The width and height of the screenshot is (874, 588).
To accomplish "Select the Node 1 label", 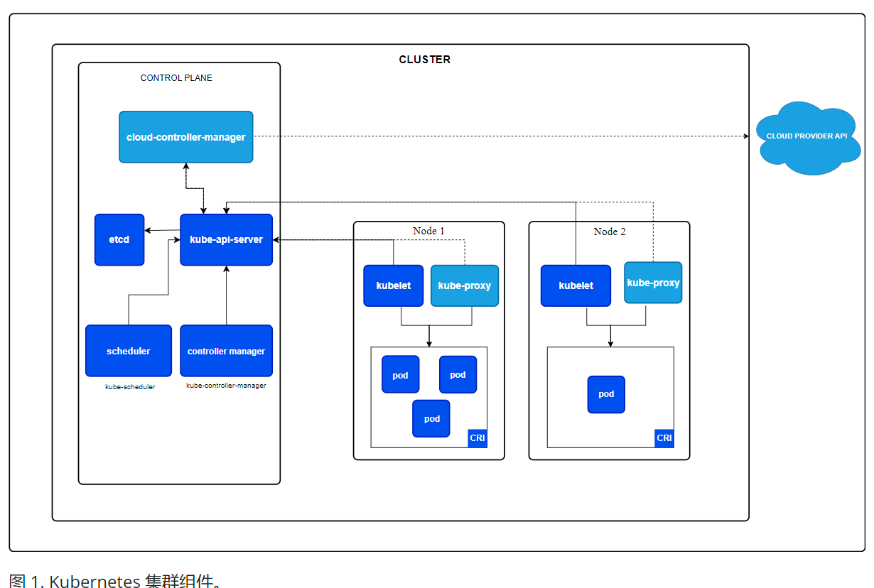I will click(428, 231).
